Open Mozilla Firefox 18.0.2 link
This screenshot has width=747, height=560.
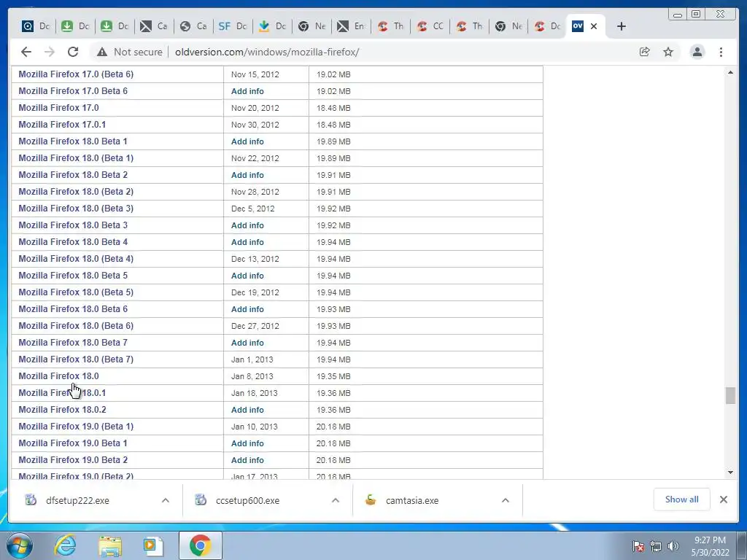pos(63,410)
